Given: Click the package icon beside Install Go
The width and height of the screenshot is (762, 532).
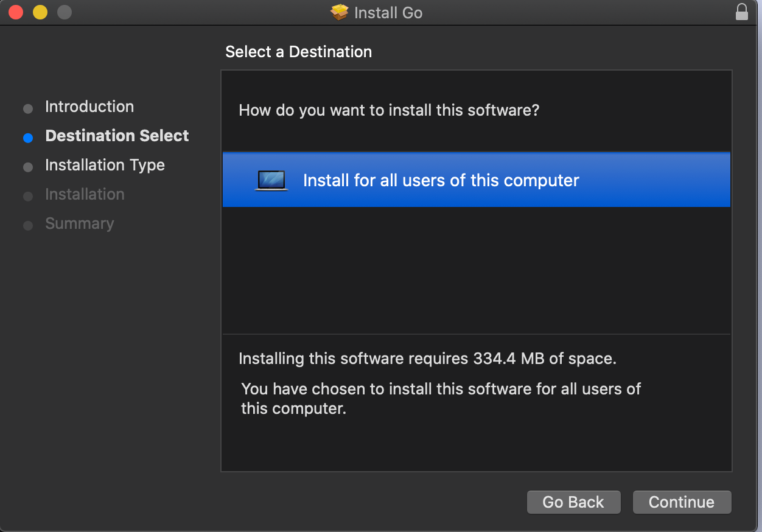Looking at the screenshot, I should pyautogui.click(x=340, y=12).
